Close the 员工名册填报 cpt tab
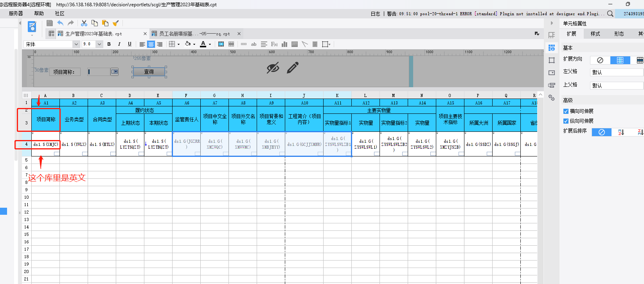 click(x=239, y=34)
